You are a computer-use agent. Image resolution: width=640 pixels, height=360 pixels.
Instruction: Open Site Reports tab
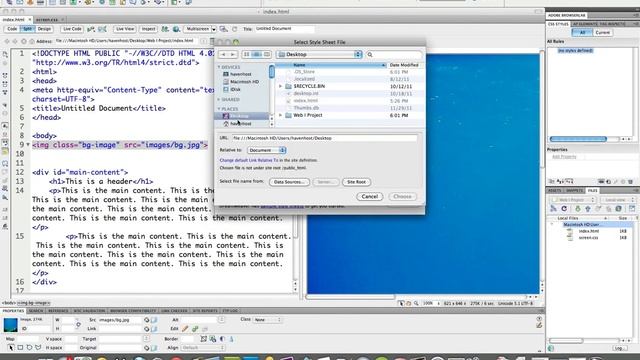(205, 311)
